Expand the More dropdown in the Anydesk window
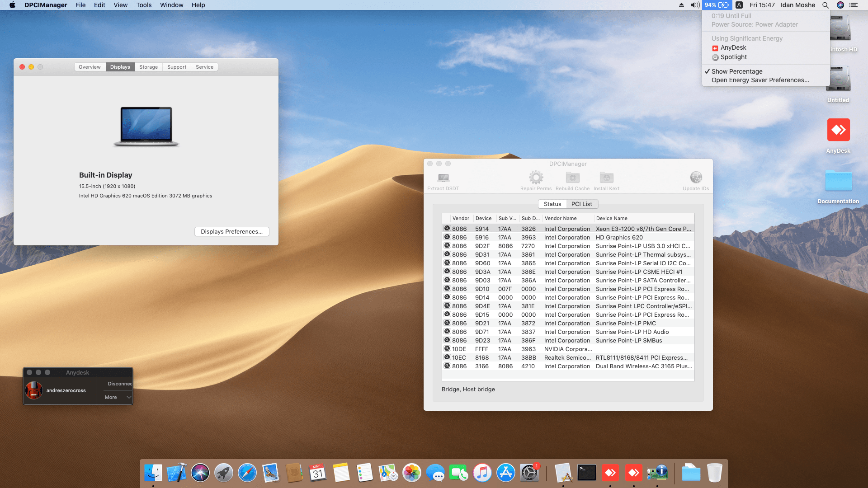 pos(118,397)
